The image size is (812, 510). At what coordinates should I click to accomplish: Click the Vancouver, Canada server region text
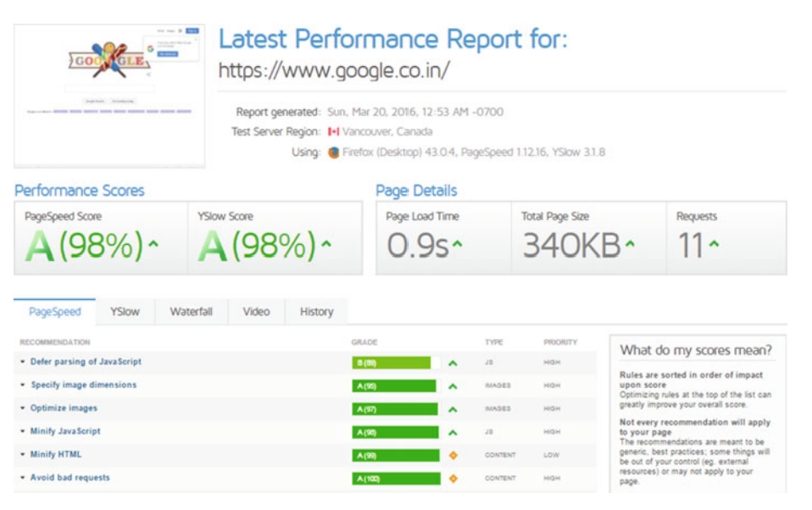(387, 132)
